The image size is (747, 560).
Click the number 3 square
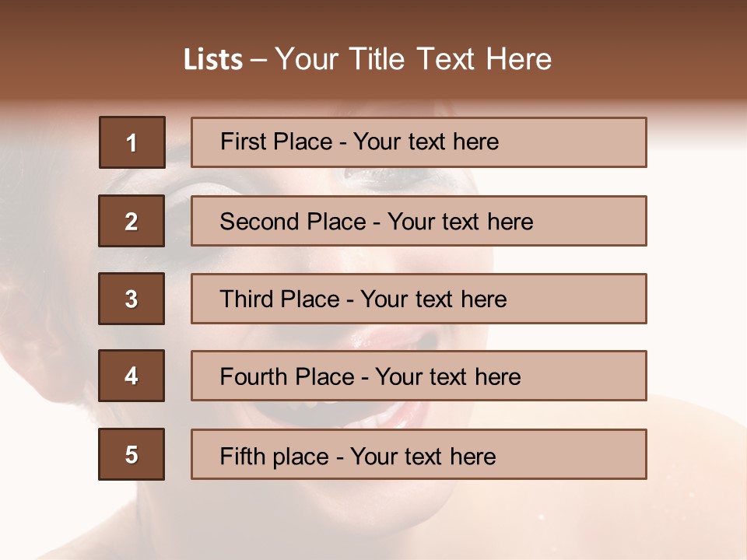tap(132, 299)
